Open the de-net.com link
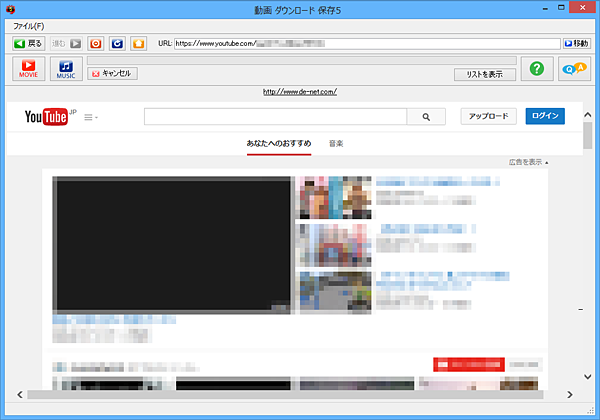 300,92
